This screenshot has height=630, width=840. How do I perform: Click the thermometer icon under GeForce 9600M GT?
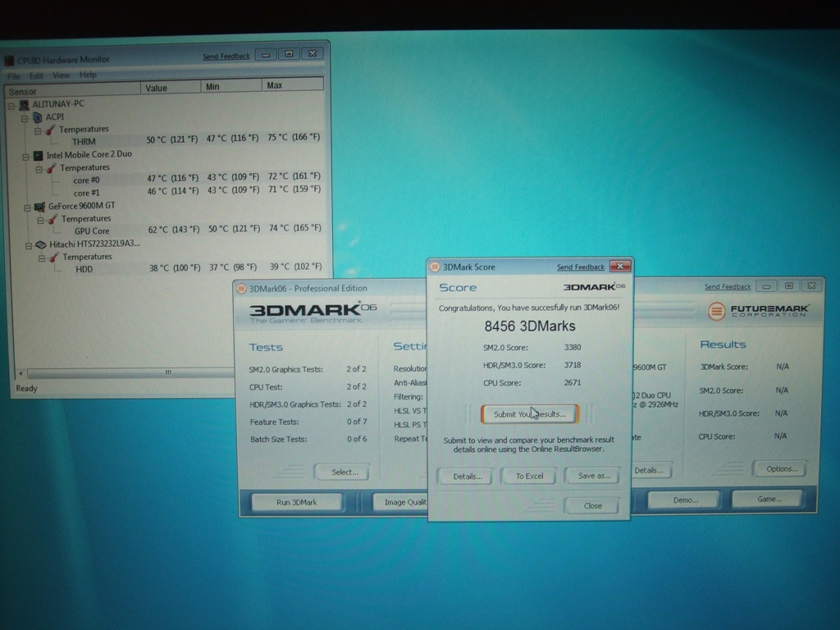pyautogui.click(x=52, y=219)
